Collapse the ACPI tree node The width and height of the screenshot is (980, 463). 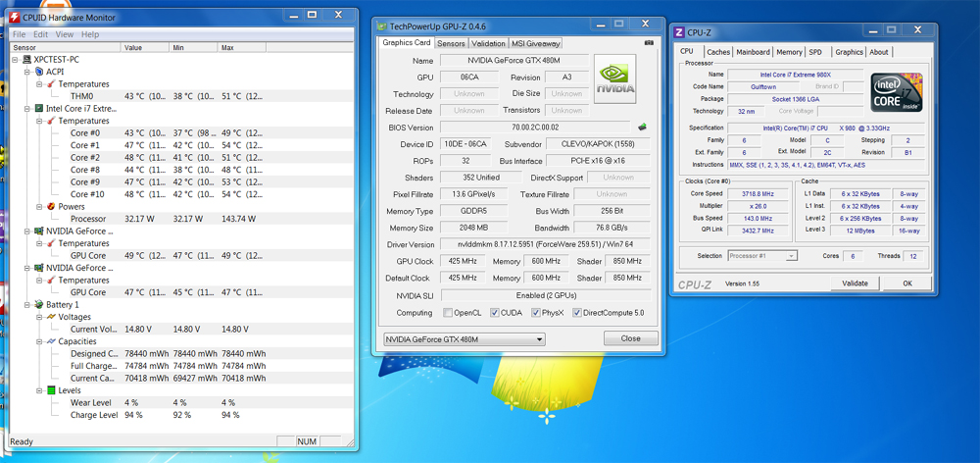point(27,72)
